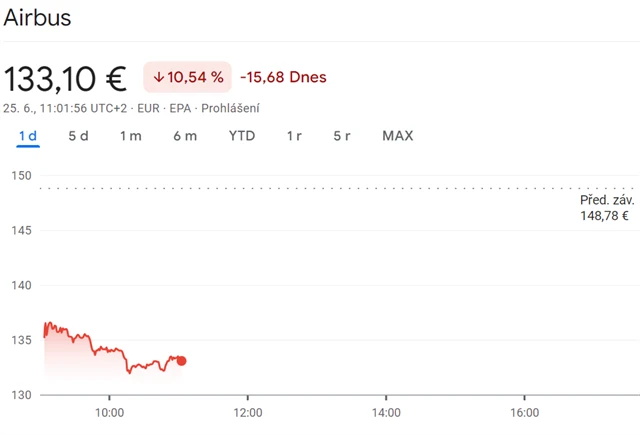
Task: Show the 6 m price history
Action: click(184, 136)
